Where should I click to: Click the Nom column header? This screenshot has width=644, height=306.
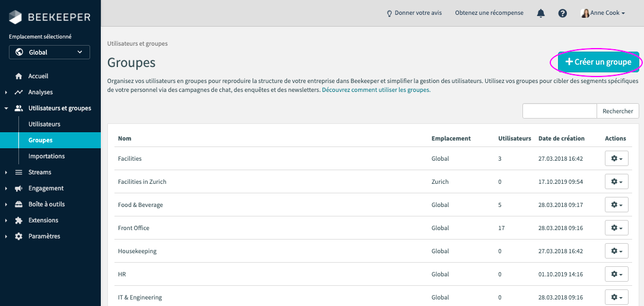pos(125,138)
